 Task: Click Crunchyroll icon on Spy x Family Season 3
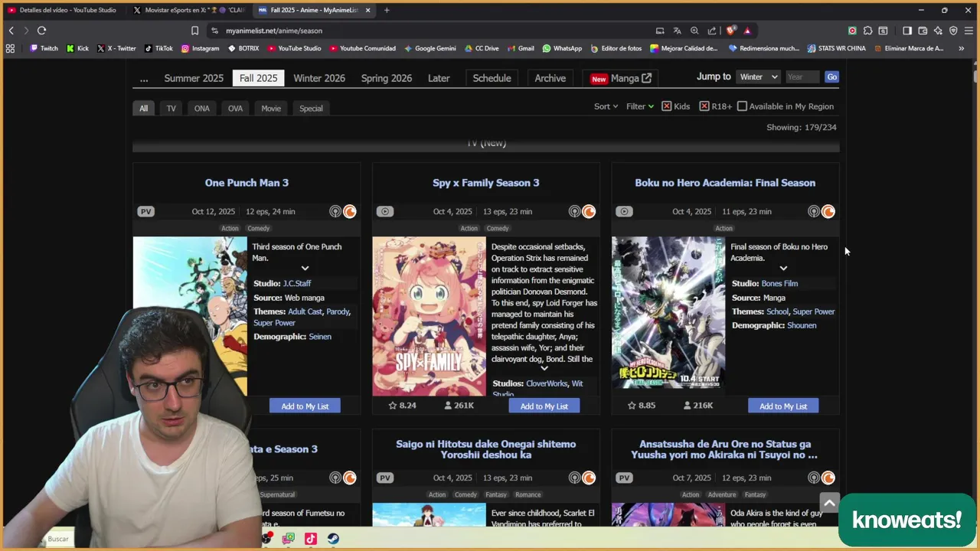pyautogui.click(x=589, y=212)
